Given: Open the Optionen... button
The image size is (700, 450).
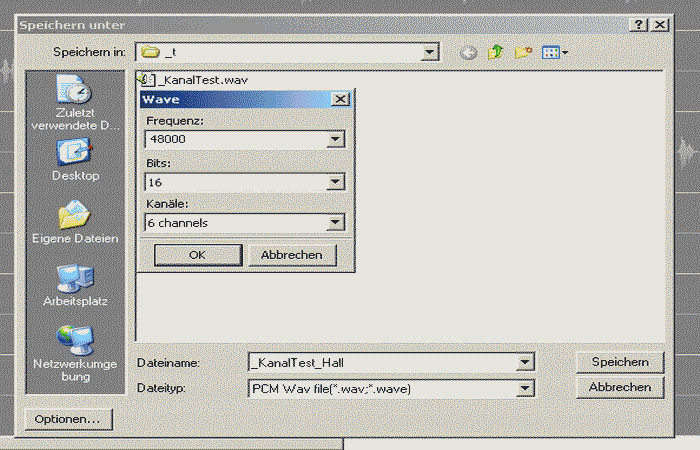Looking at the screenshot, I should tap(68, 419).
